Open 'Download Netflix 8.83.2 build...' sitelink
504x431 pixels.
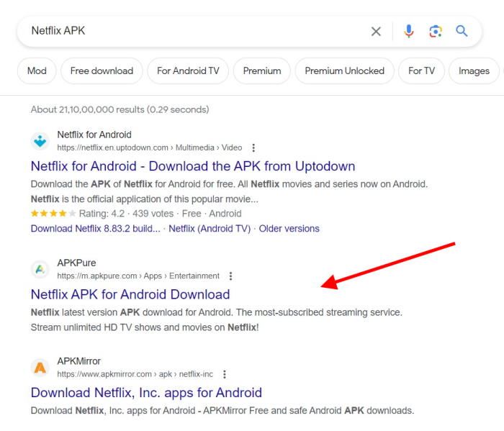[96, 229]
